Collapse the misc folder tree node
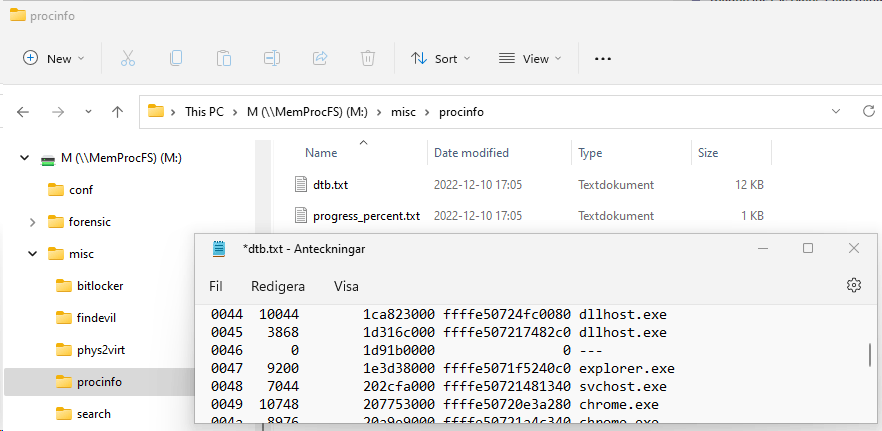Image resolution: width=882 pixels, height=431 pixels. [x=32, y=254]
